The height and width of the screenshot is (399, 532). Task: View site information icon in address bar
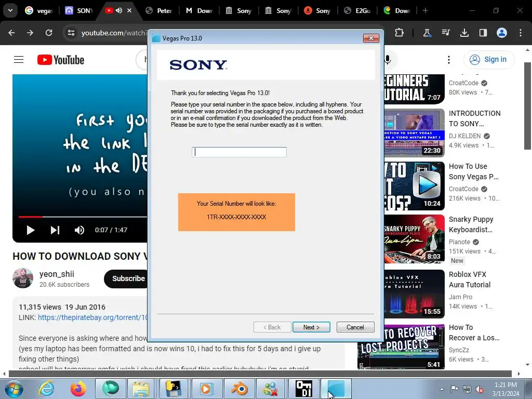(x=71, y=33)
